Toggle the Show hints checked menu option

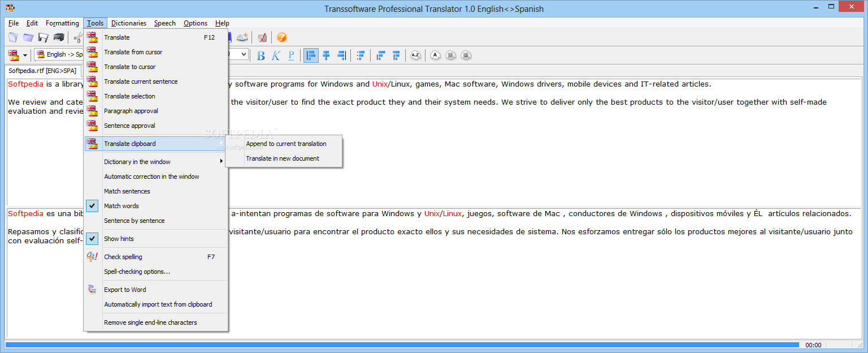pyautogui.click(x=155, y=239)
